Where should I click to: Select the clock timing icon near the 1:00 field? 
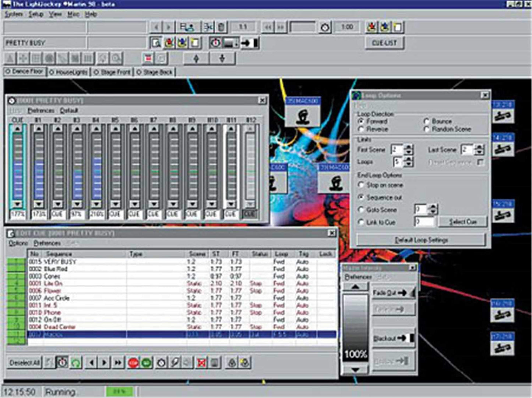click(x=325, y=26)
